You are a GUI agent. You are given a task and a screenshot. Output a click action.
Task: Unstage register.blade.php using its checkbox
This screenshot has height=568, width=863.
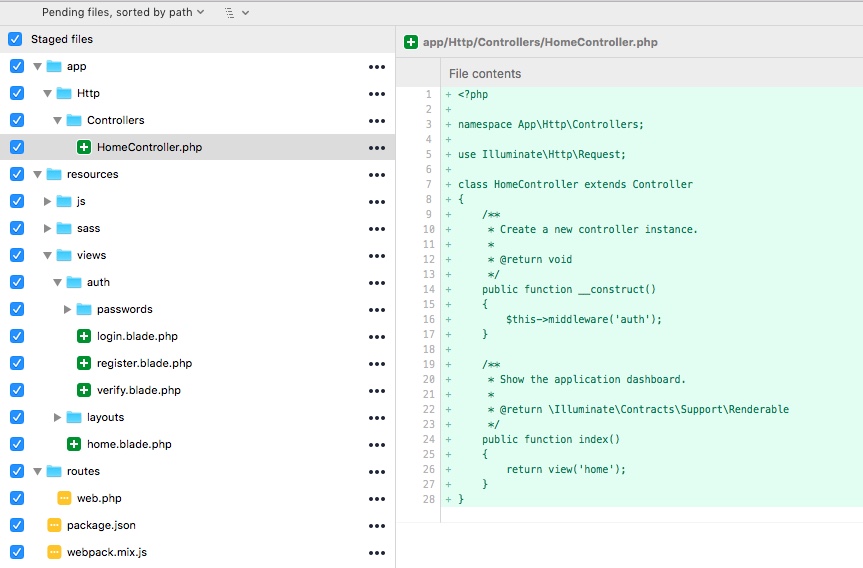[16, 363]
